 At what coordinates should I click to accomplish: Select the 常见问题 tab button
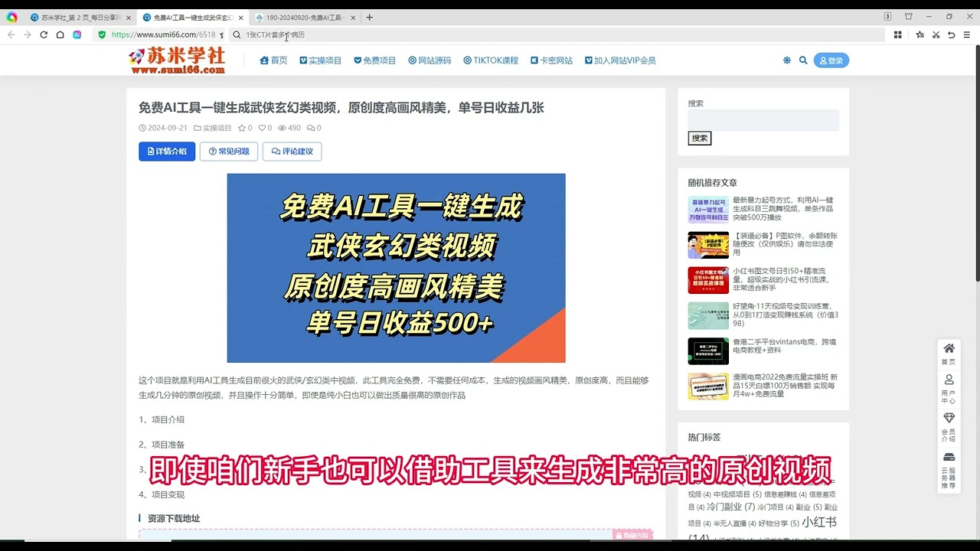click(229, 152)
